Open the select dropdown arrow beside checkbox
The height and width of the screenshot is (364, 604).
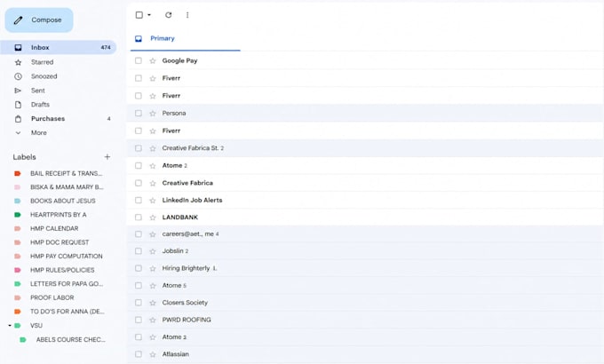pyautogui.click(x=149, y=15)
